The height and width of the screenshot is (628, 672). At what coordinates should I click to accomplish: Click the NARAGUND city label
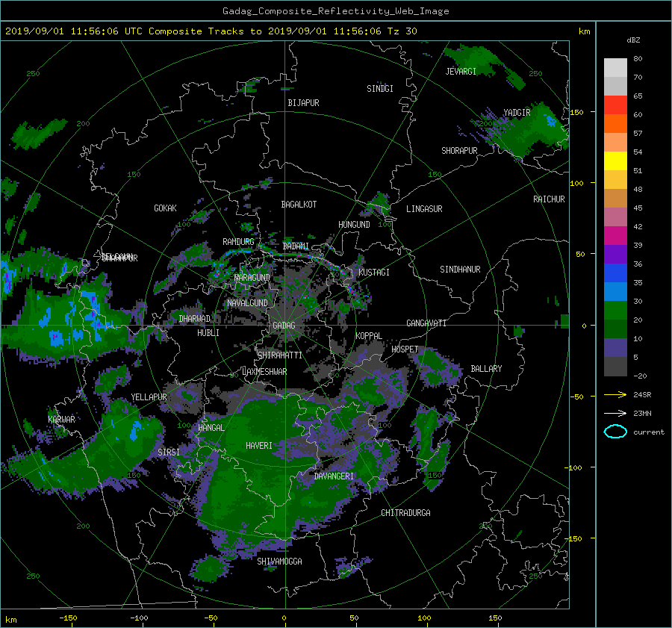252,278
